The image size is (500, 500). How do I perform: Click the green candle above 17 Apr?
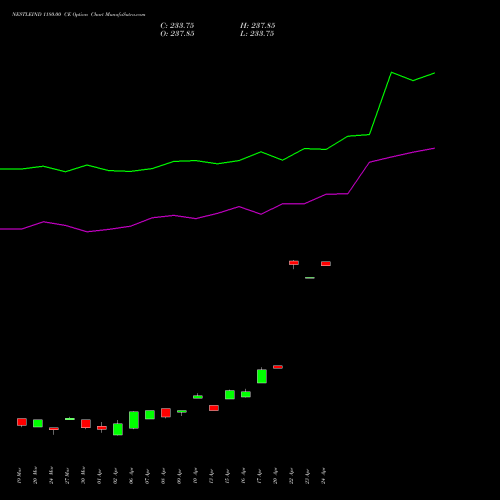pyautogui.click(x=262, y=376)
